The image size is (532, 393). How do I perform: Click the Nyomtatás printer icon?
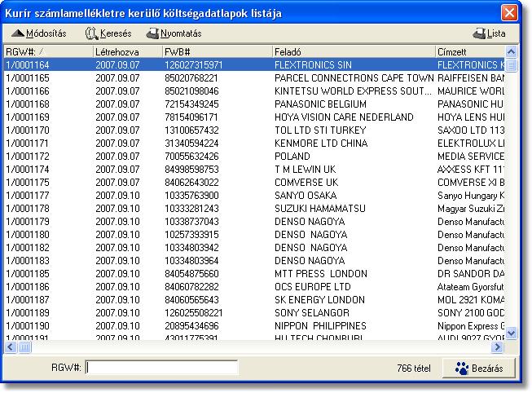click(x=152, y=33)
